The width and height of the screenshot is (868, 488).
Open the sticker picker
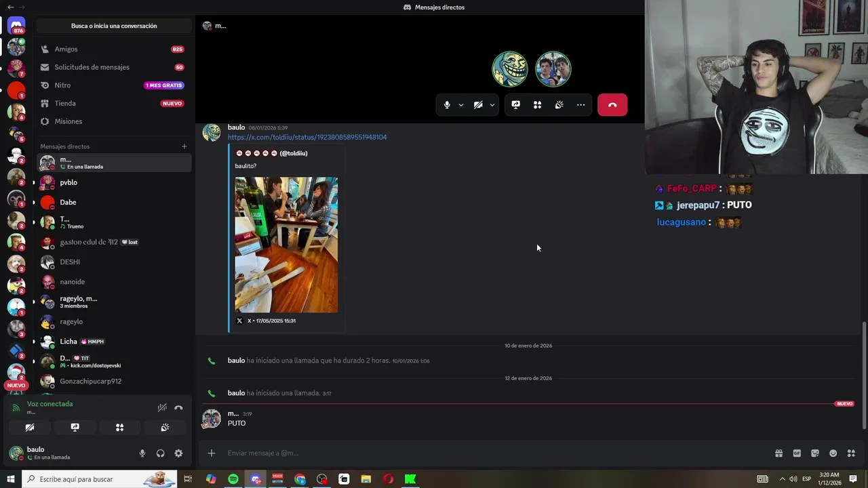pyautogui.click(x=815, y=453)
